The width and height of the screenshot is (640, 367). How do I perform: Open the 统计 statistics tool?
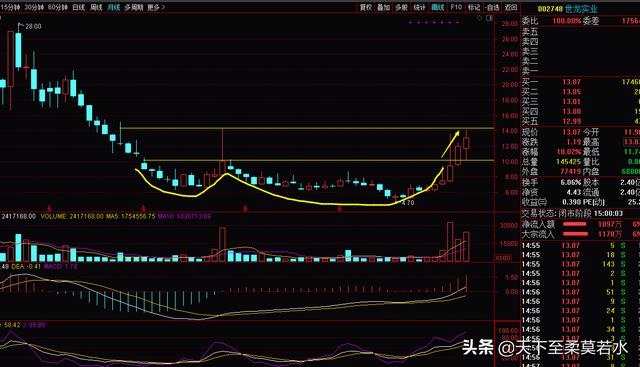pos(419,7)
